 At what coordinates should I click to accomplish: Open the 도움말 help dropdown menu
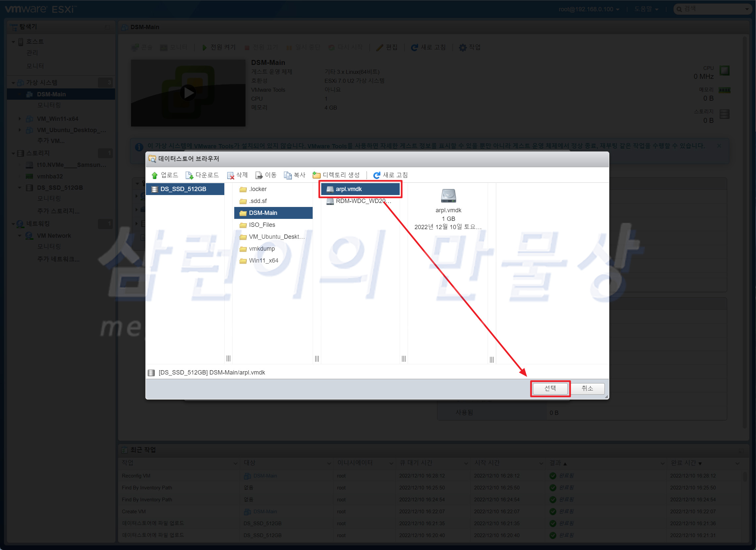click(646, 9)
